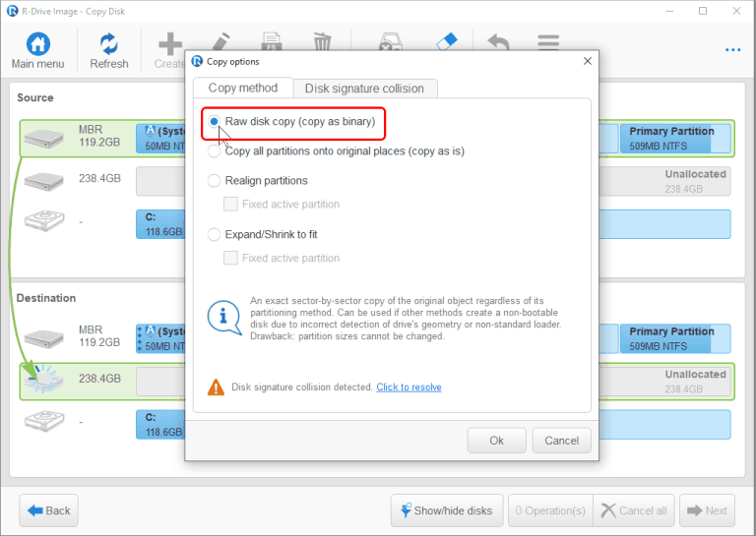
Task: Click the Show/hide disks button
Action: click(x=447, y=510)
